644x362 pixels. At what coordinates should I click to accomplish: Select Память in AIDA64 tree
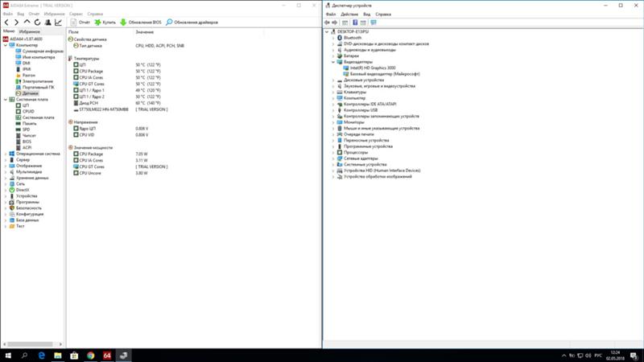point(26,124)
